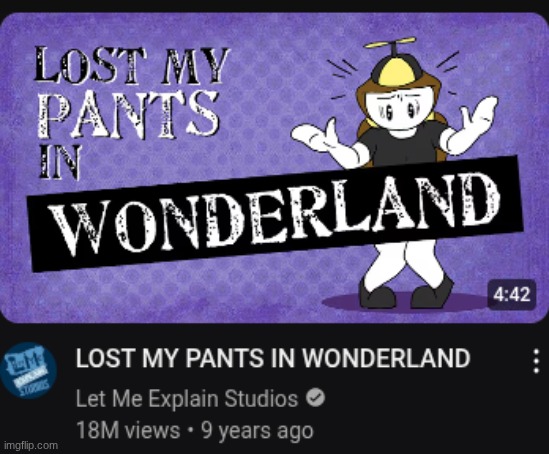Click the Let Me Explain Studios channel avatar
This screenshot has width=549, height=454.
28,371
